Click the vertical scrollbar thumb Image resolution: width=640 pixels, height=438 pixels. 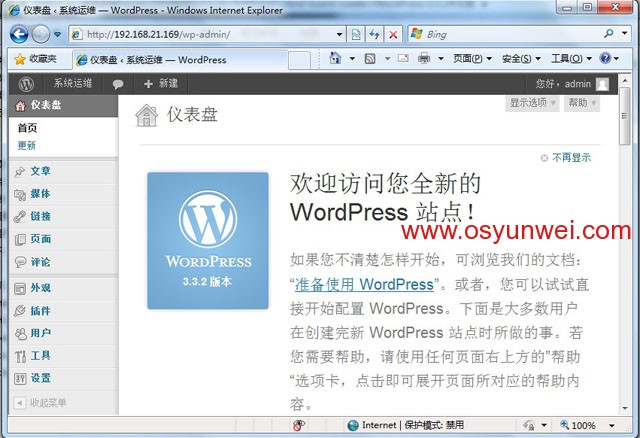(x=625, y=116)
